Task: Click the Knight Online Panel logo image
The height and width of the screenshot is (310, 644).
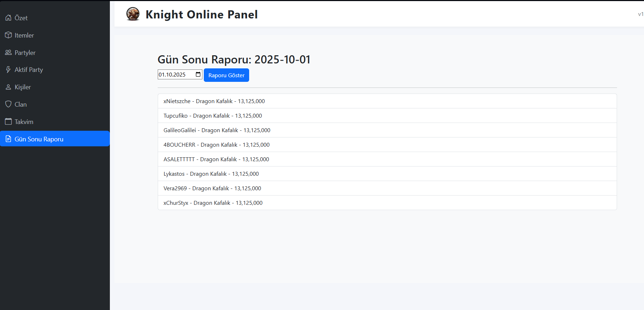Action: (x=133, y=14)
